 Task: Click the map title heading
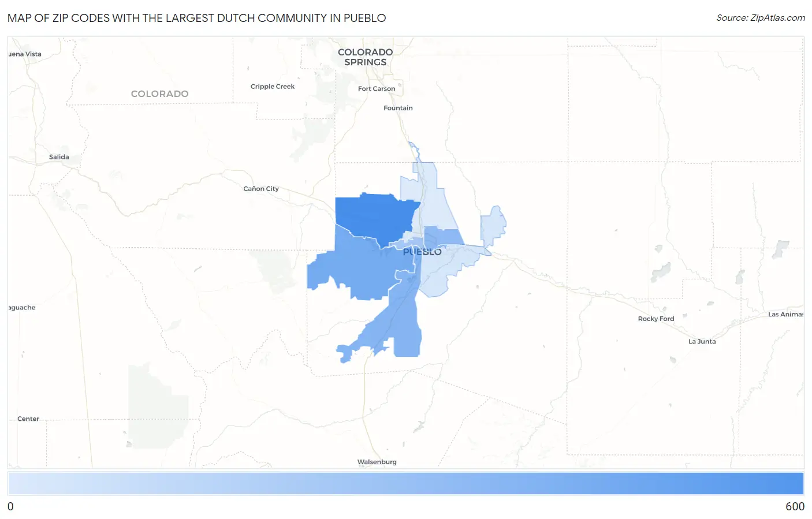pyautogui.click(x=197, y=18)
